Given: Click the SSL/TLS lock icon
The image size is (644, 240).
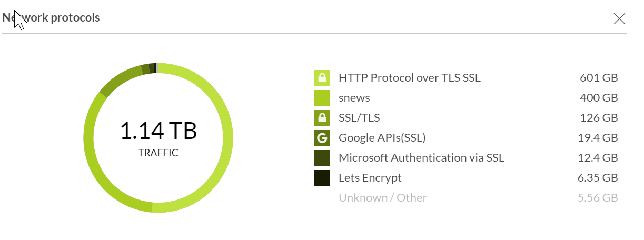Looking at the screenshot, I should [x=322, y=118].
